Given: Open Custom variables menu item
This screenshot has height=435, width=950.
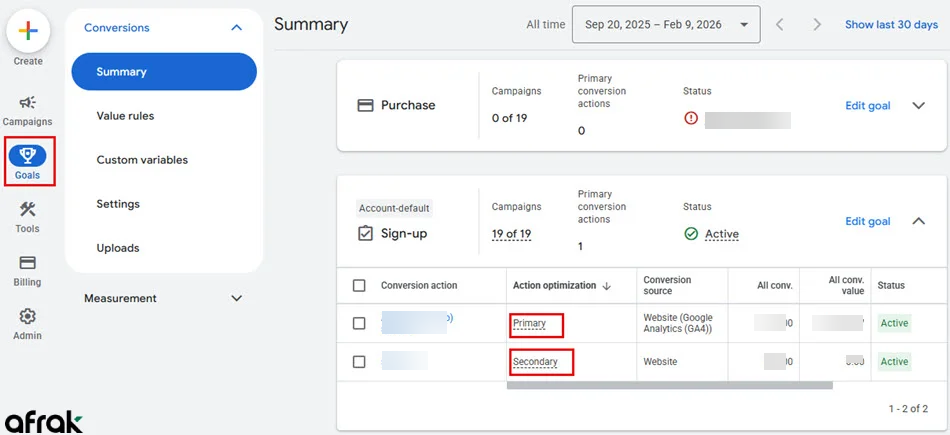Looking at the screenshot, I should 142,160.
